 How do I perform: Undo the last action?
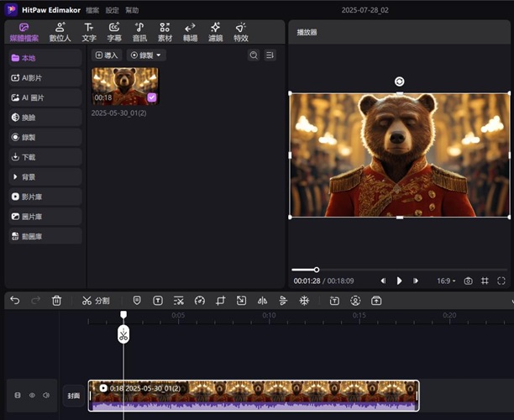(15, 301)
